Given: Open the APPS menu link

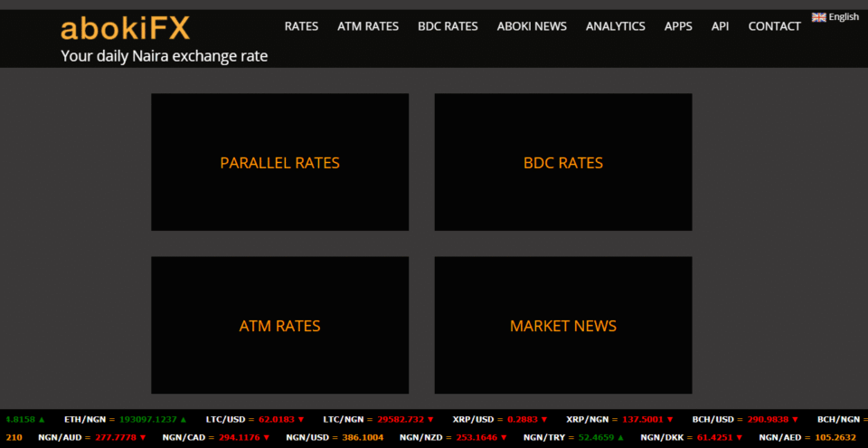Looking at the screenshot, I should [678, 26].
